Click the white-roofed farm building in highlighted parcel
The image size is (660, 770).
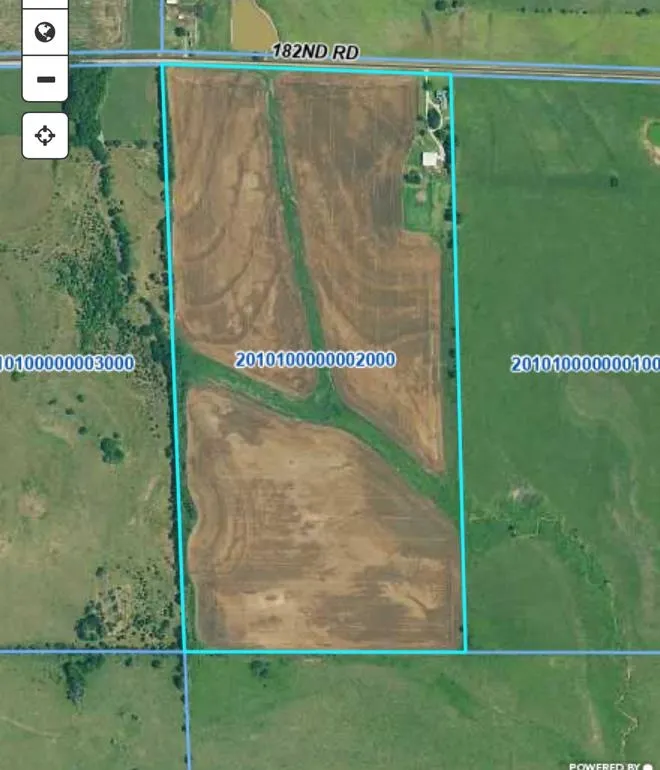[432, 159]
